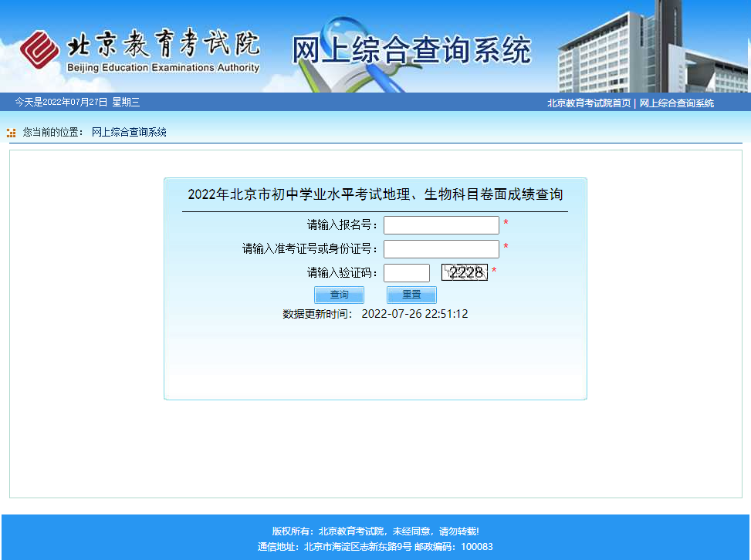Click the 网上综合查询系统 banner title
The image size is (751, 560).
tap(411, 50)
